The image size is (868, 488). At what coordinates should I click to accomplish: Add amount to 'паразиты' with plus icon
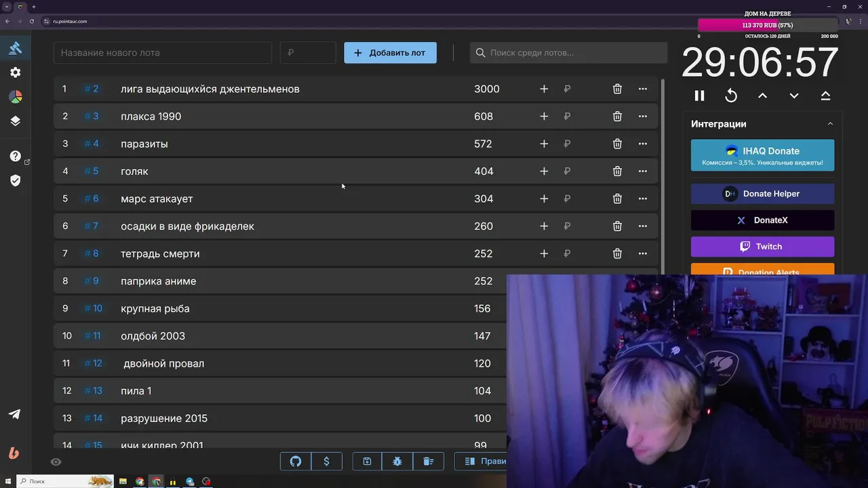click(x=544, y=144)
